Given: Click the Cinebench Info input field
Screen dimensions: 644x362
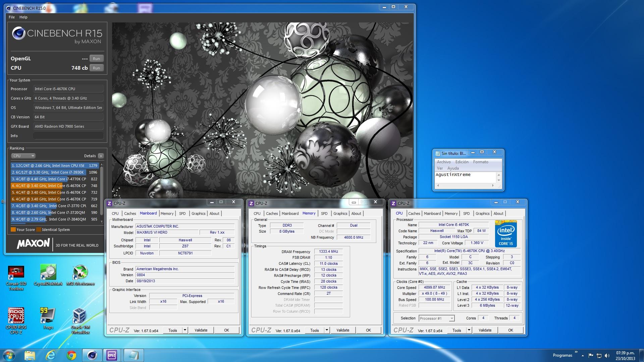Looking at the screenshot, I should click(68, 136).
